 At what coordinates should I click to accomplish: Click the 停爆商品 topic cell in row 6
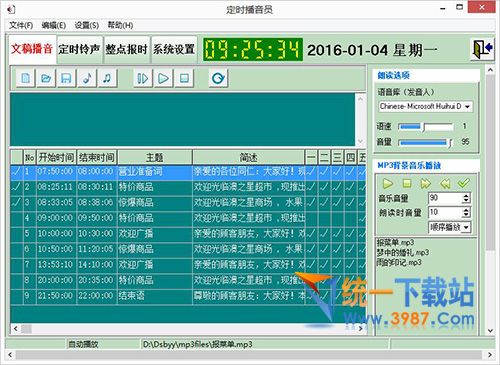coord(155,249)
